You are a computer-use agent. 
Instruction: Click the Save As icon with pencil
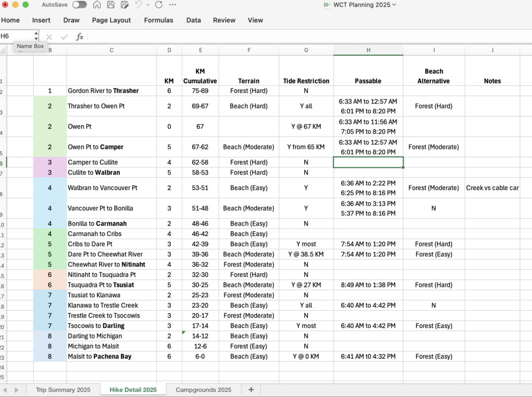[x=125, y=5]
